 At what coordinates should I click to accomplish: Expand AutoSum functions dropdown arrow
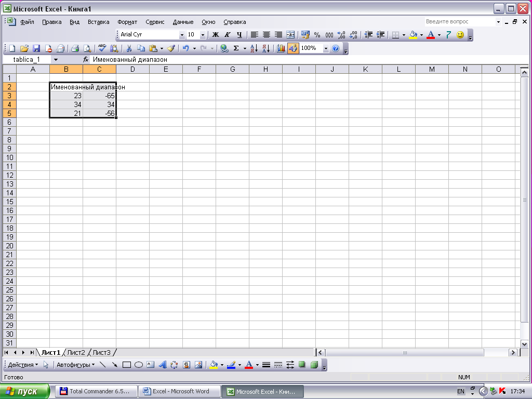[x=245, y=48]
